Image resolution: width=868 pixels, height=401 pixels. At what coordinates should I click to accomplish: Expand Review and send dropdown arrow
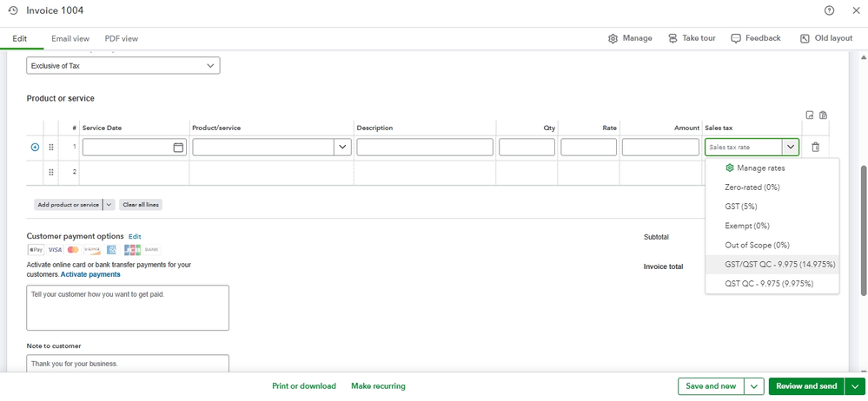[x=855, y=386]
